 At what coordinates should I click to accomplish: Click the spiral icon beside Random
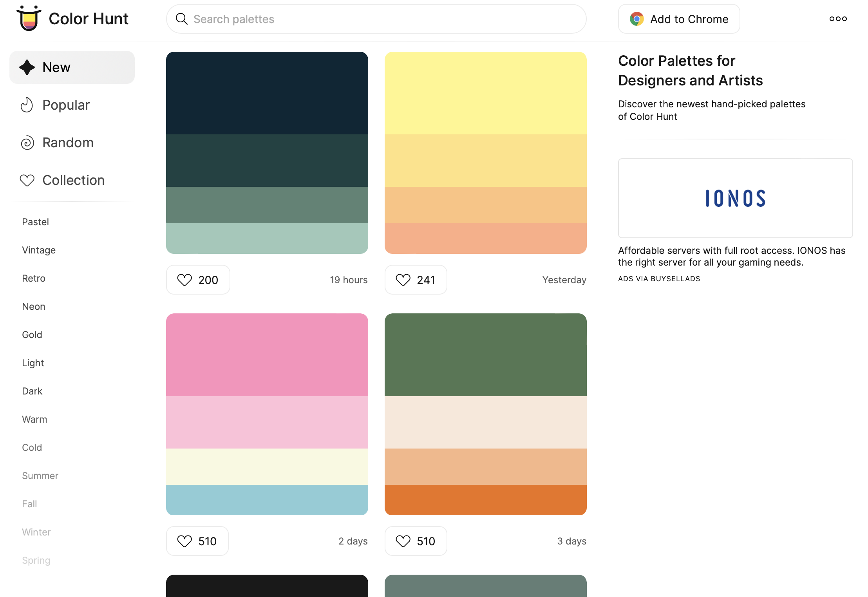coord(27,143)
